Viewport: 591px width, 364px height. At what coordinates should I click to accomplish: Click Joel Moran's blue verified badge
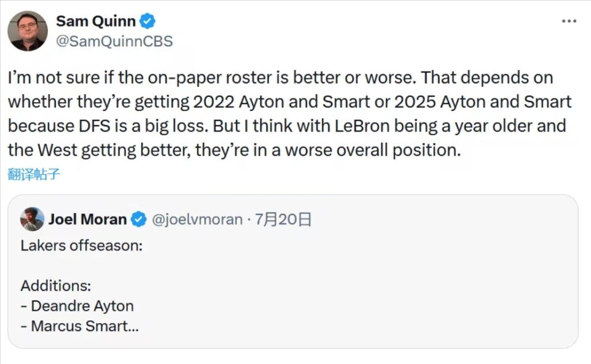pos(139,219)
